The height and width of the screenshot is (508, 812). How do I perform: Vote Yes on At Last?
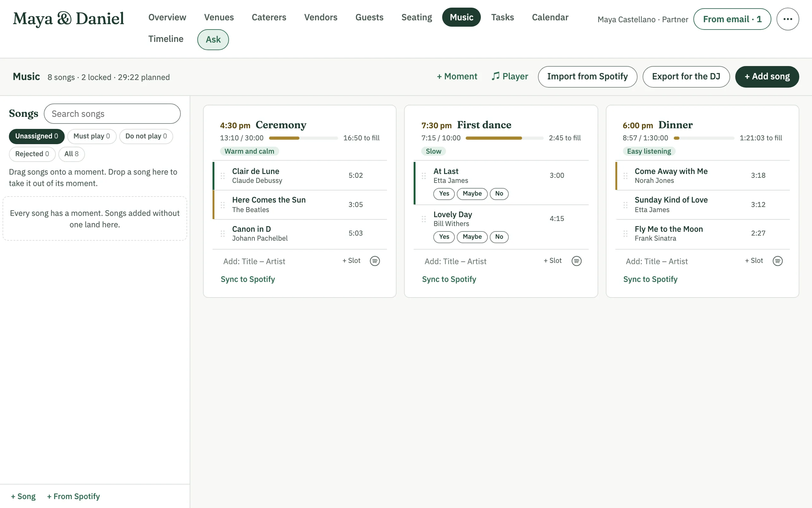(x=444, y=194)
